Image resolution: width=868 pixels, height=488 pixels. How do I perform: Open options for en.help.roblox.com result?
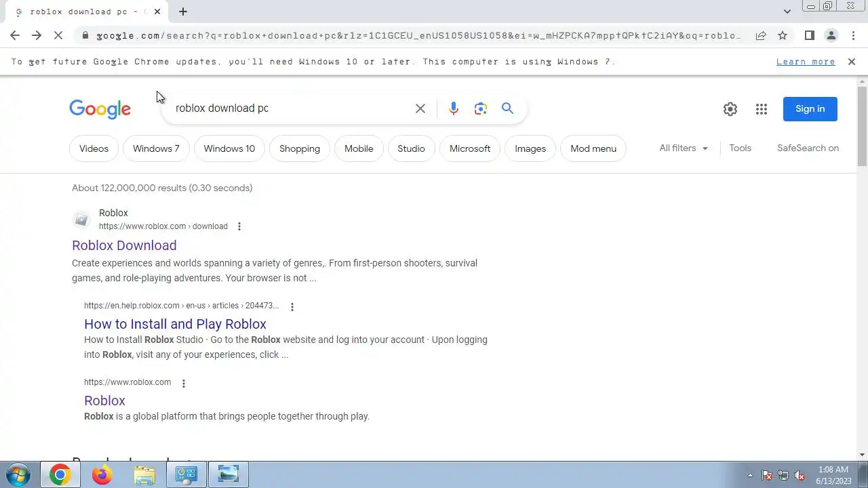(292, 306)
